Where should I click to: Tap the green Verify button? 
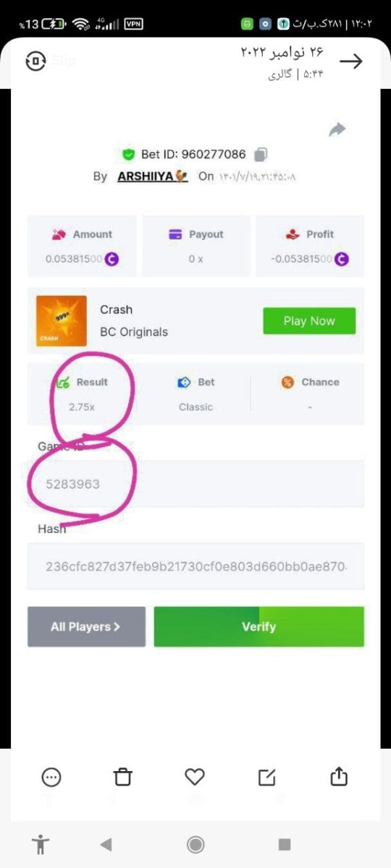coord(259,626)
